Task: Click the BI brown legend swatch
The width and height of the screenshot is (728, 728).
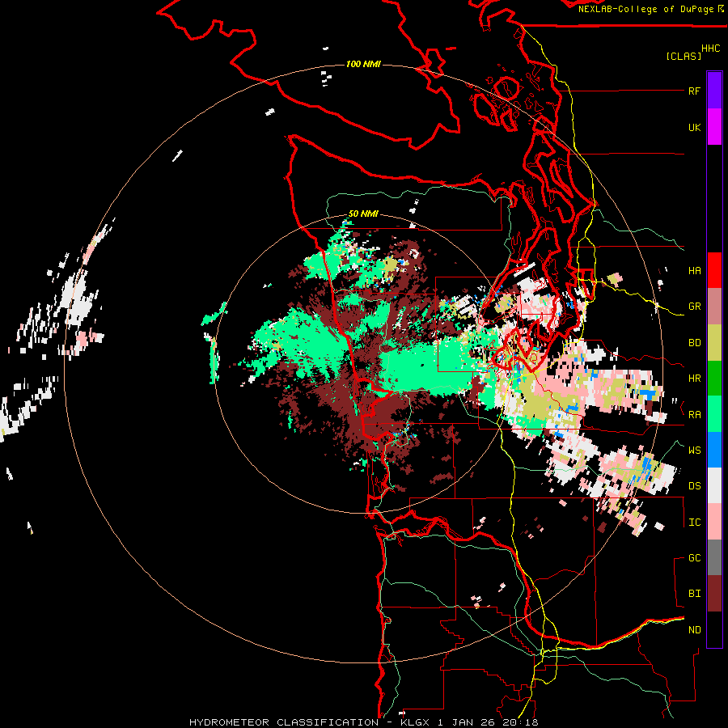Action: [x=714, y=594]
